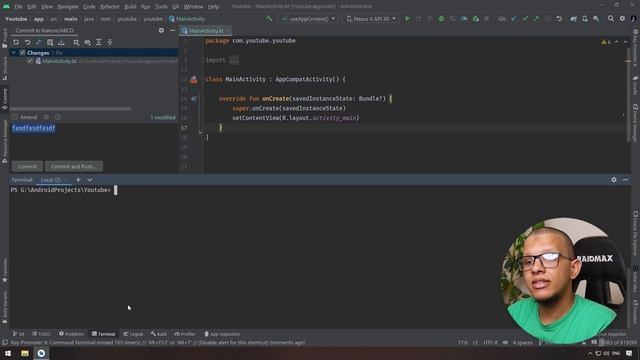Expand the folded import block
Viewport: 640px width, 360px height.
[x=234, y=60]
